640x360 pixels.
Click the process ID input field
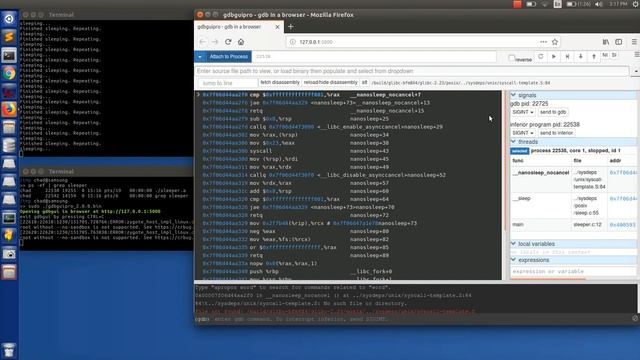pyautogui.click(x=374, y=57)
